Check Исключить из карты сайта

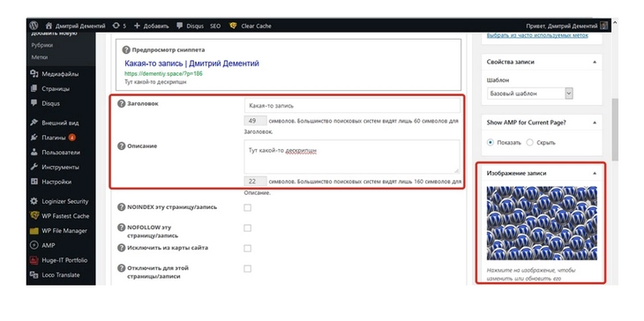[247, 249]
